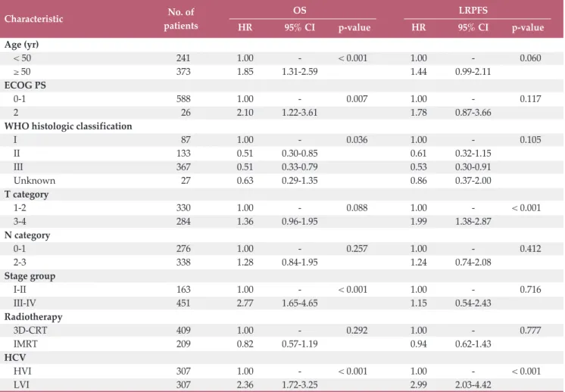The width and height of the screenshot is (565, 392).
Task: Click confidence interval "0.57-1.19"
Action: (x=300, y=344)
